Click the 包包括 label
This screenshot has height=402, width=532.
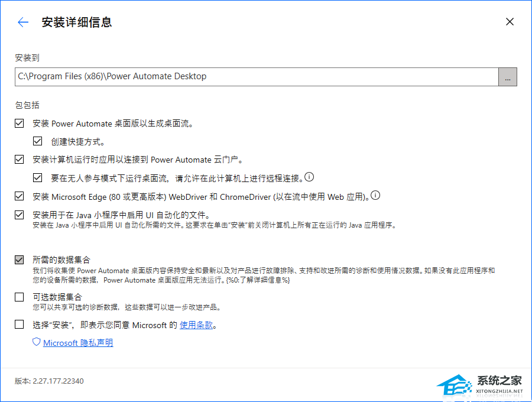pyautogui.click(x=27, y=105)
